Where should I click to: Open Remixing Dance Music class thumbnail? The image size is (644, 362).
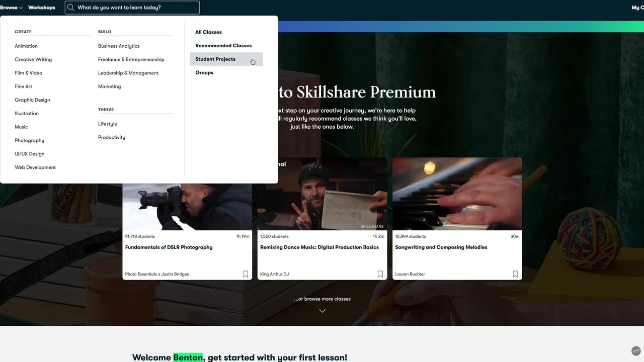click(323, 194)
